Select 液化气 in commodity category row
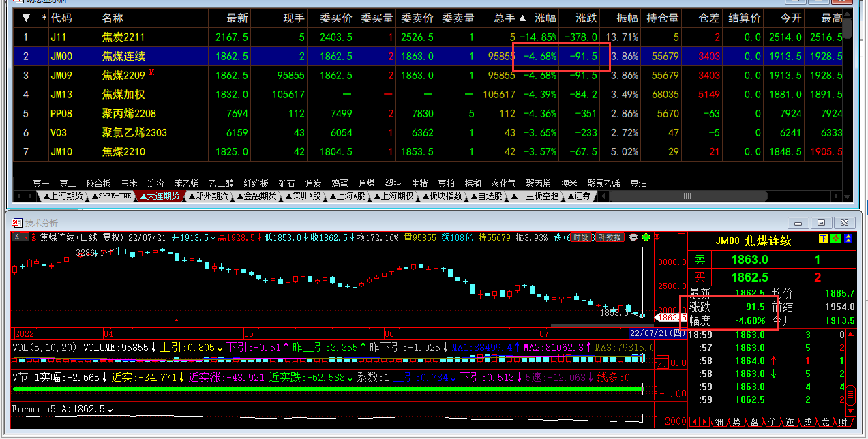 [x=503, y=183]
